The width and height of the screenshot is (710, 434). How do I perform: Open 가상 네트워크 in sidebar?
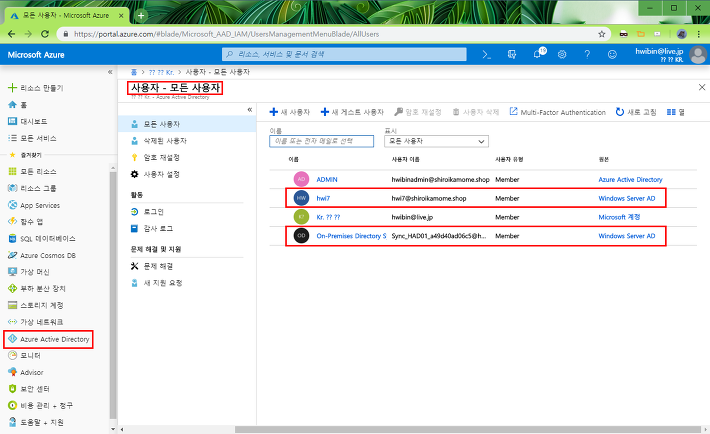[x=36, y=322]
